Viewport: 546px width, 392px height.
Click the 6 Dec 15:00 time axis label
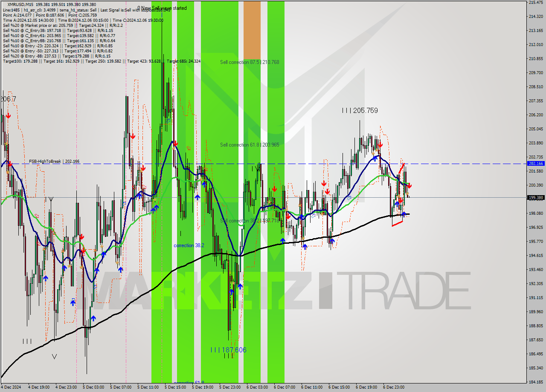[x=339, y=387]
